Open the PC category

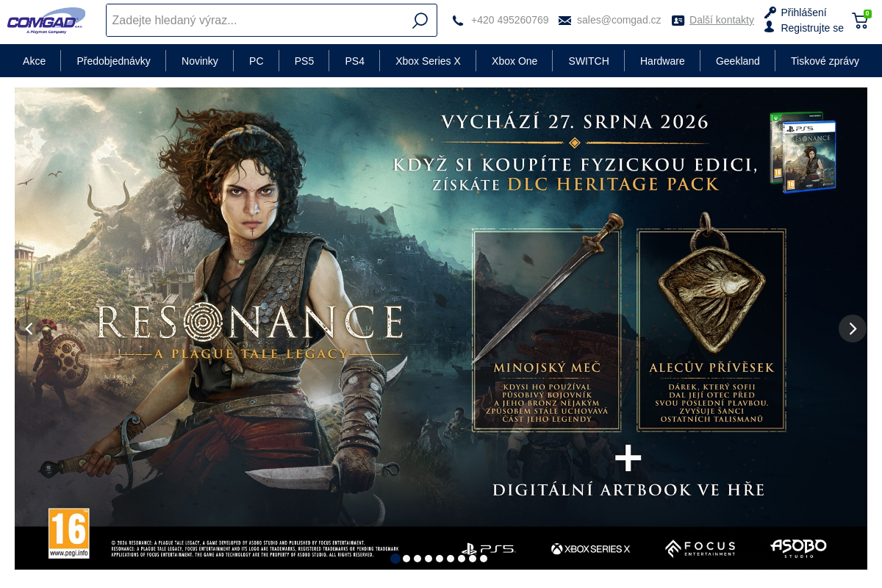click(257, 61)
